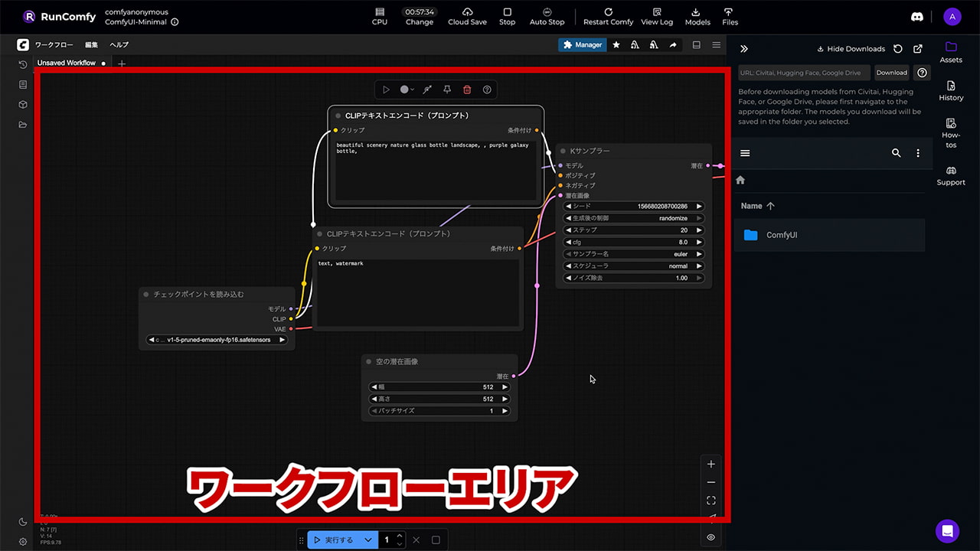Toggle Hide Downloads in assets panel

[x=851, y=49]
